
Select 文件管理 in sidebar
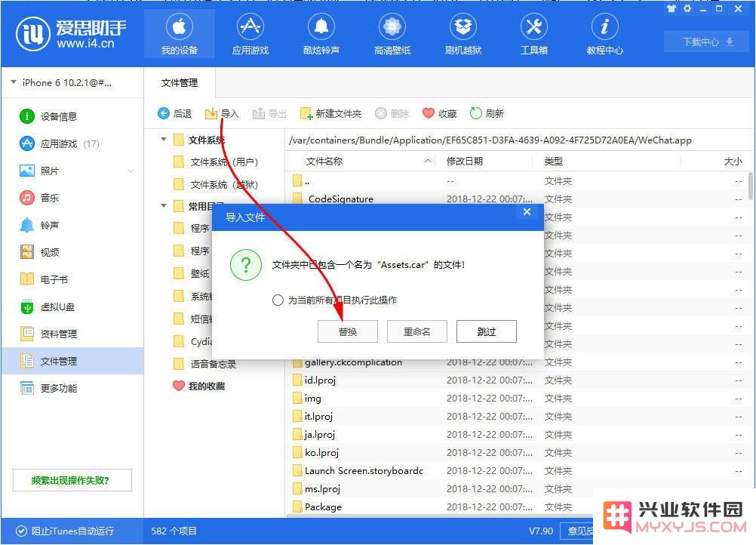pyautogui.click(x=72, y=361)
